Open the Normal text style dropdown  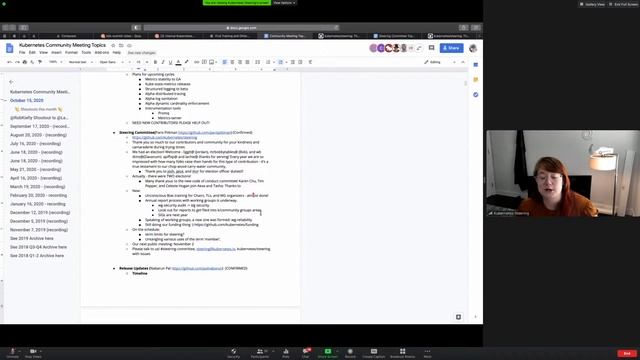[x=81, y=62]
